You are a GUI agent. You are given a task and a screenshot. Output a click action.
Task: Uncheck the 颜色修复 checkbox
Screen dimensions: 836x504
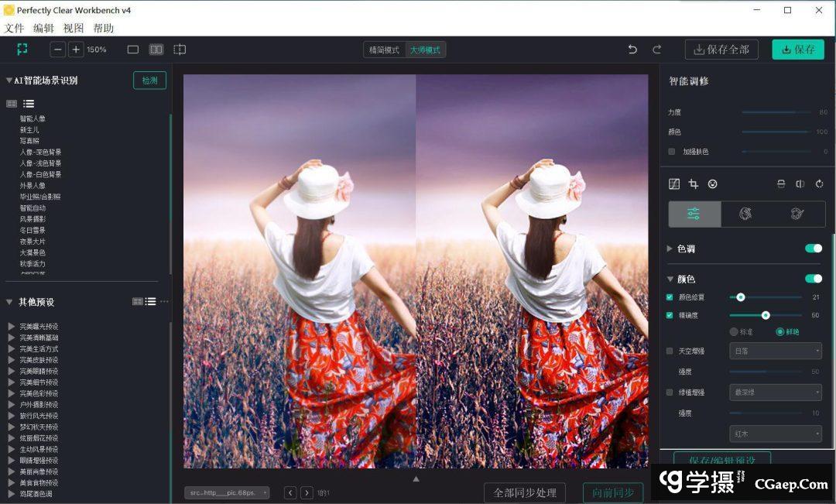(x=670, y=297)
